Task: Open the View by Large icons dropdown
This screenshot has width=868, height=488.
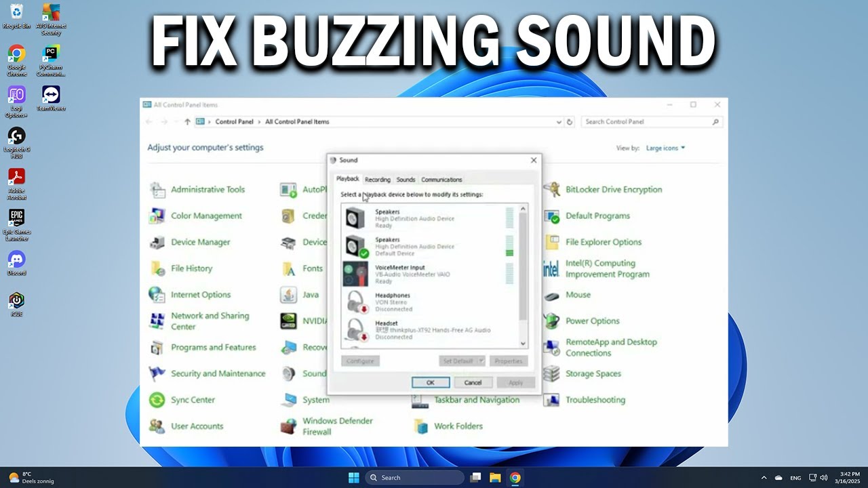Action: [x=665, y=148]
